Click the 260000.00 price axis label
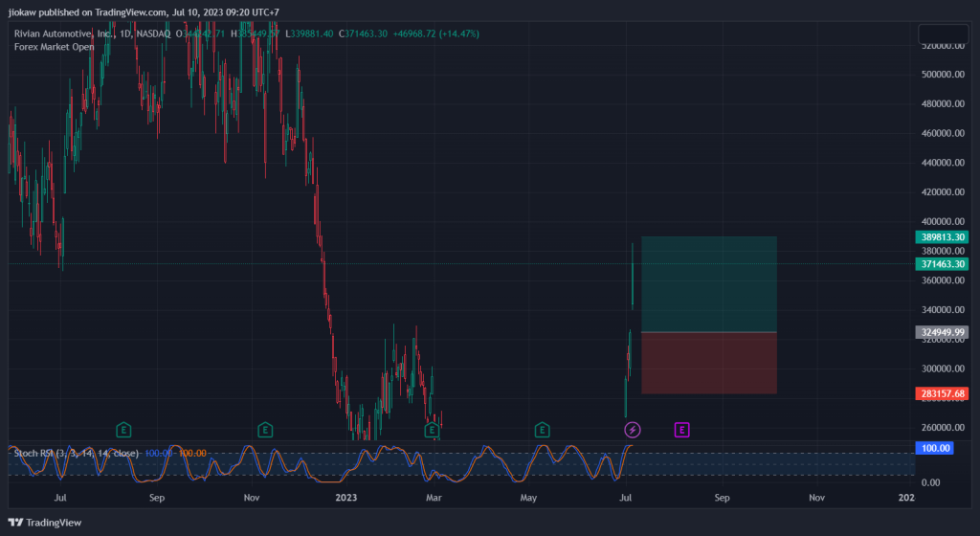The width and height of the screenshot is (980, 536). pyautogui.click(x=943, y=427)
